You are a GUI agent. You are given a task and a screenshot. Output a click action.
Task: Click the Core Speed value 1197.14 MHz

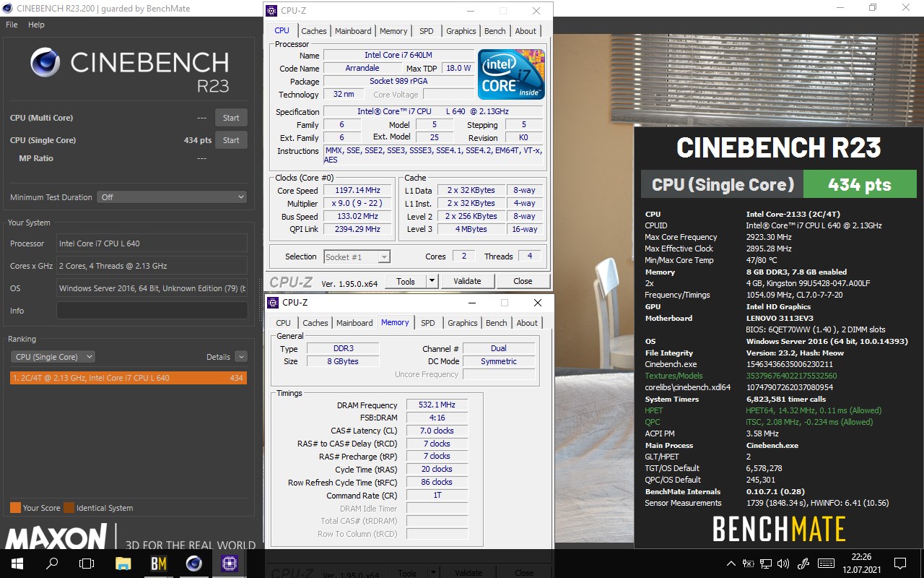tap(357, 191)
